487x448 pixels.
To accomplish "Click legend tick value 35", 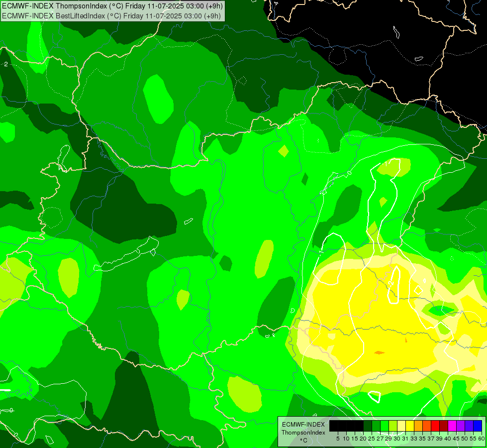I will tap(422, 439).
